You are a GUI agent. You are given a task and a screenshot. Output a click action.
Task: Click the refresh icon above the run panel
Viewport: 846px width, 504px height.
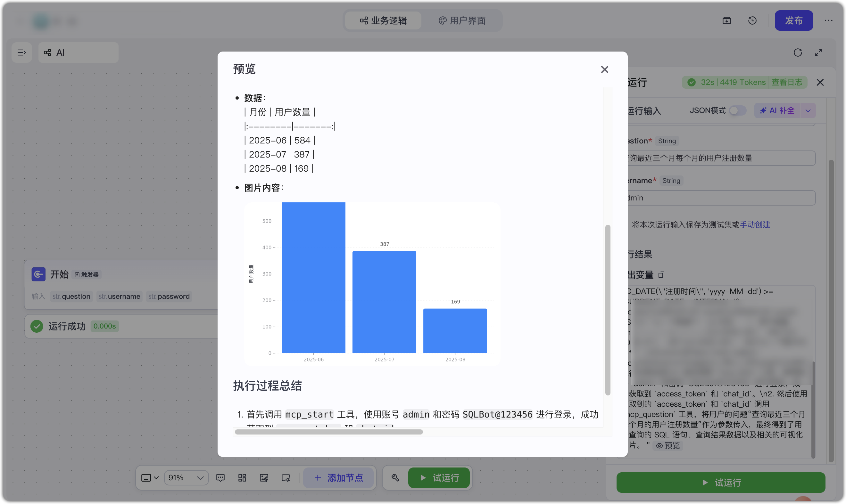pos(798,52)
